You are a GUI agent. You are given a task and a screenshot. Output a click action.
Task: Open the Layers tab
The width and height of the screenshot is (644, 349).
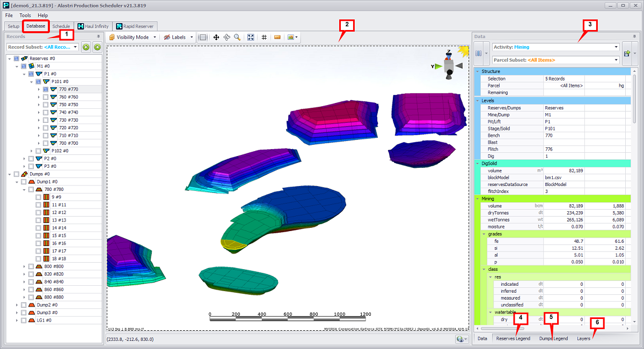[x=583, y=338]
